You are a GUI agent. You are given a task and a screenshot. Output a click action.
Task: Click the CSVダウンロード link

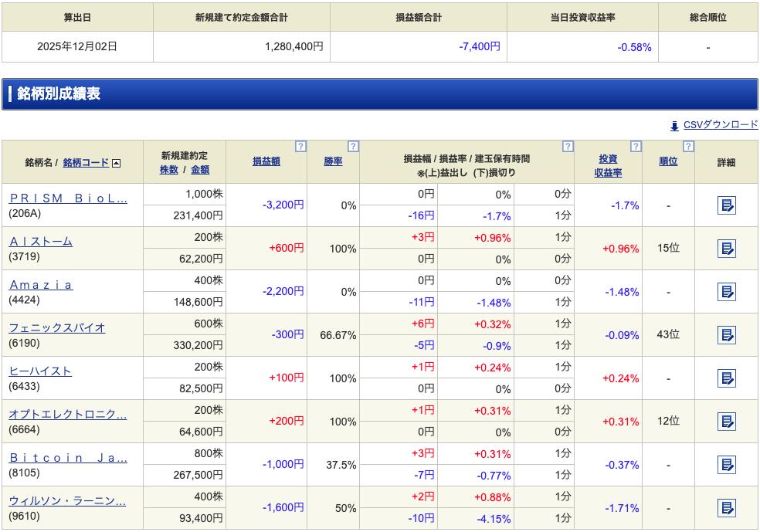(x=720, y=125)
